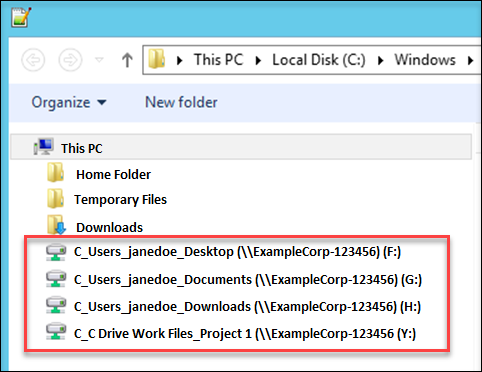Select C_Users_janedoe_Desktop (F:) network drive

pyautogui.click(x=237, y=252)
